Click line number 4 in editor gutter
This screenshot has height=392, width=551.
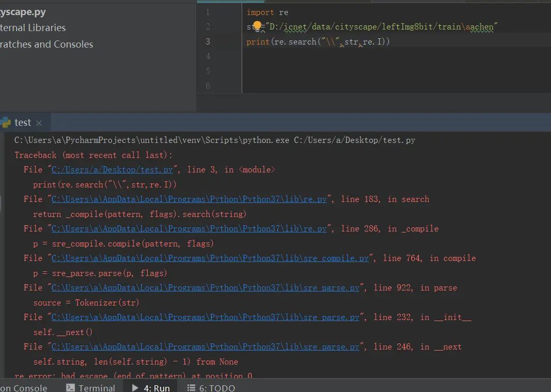click(x=208, y=56)
